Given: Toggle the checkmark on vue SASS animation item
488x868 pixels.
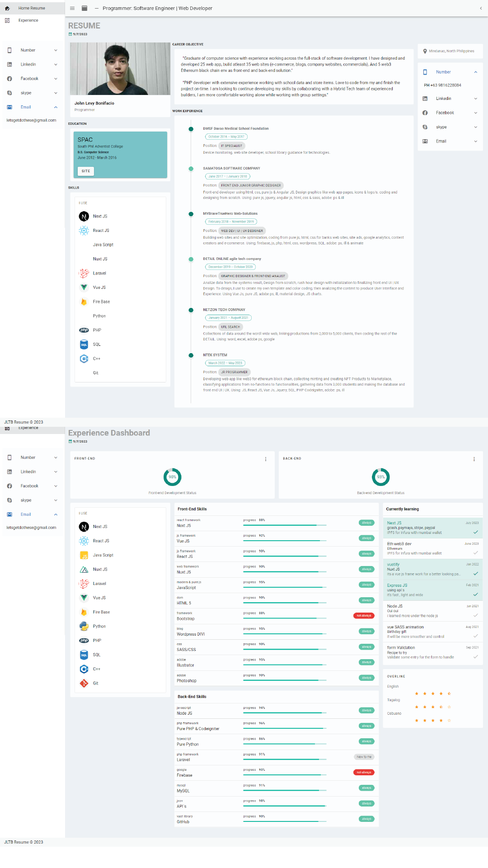Looking at the screenshot, I should pyautogui.click(x=475, y=636).
